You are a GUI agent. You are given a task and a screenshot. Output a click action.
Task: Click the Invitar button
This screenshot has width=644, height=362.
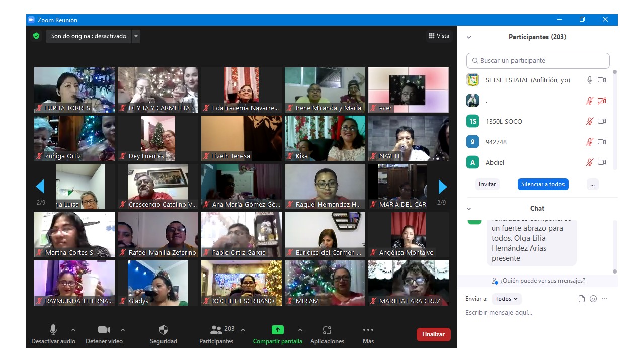487,184
